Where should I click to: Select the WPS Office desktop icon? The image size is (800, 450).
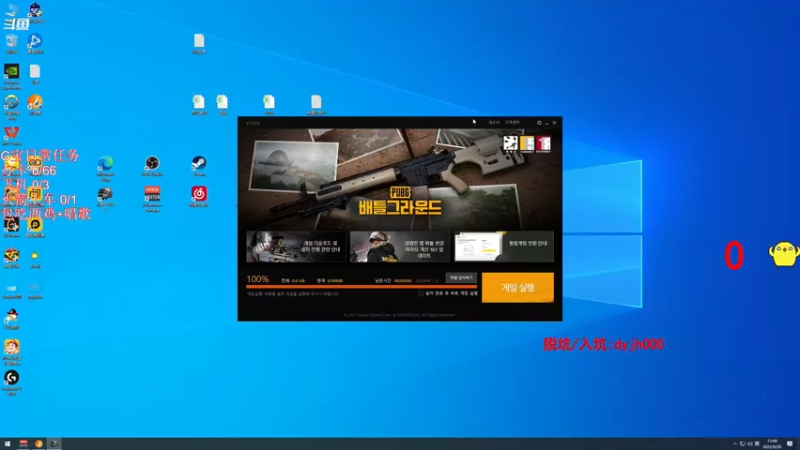pyautogui.click(x=12, y=135)
